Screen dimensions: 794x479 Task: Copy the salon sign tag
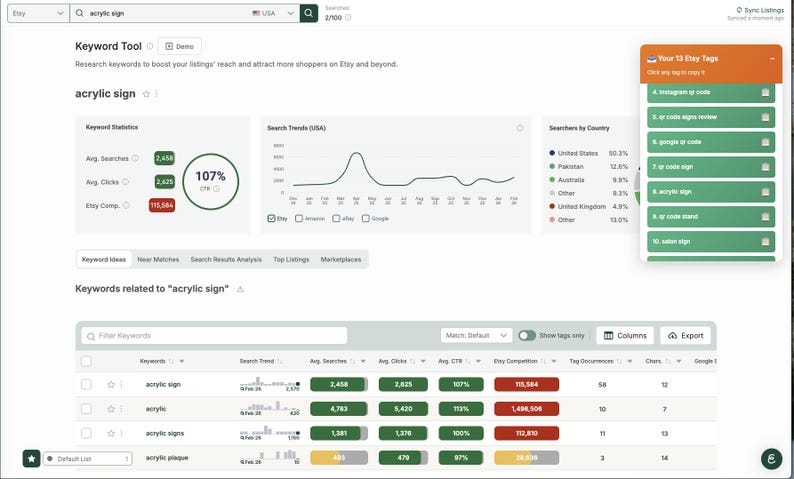(x=766, y=242)
